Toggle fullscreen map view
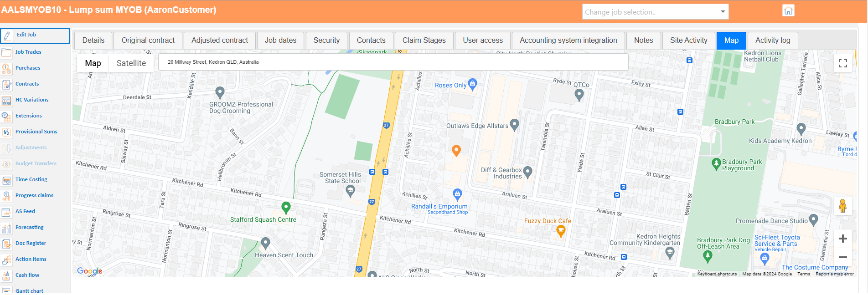Screen dimensions: 868x295 (843, 63)
